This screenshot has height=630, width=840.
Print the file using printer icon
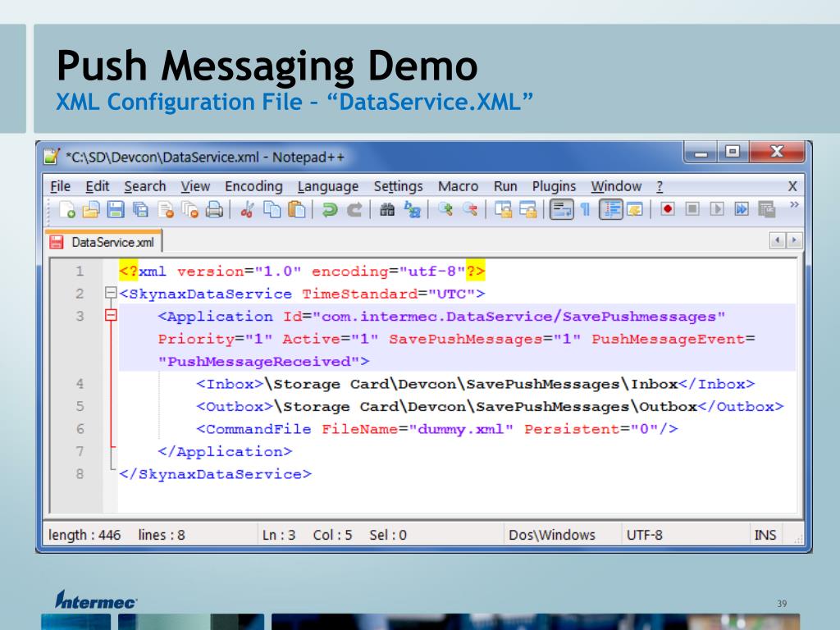tap(214, 209)
